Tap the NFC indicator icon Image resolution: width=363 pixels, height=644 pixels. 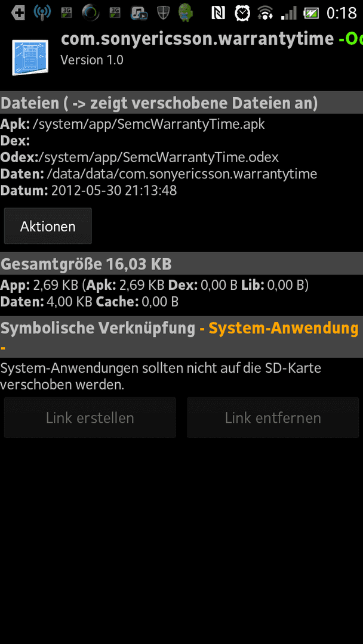click(x=219, y=13)
